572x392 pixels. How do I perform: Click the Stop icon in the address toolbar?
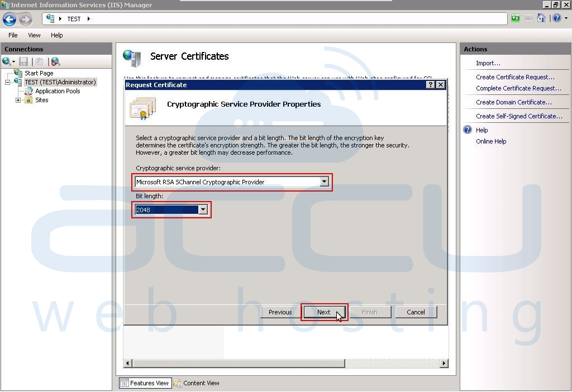point(528,18)
